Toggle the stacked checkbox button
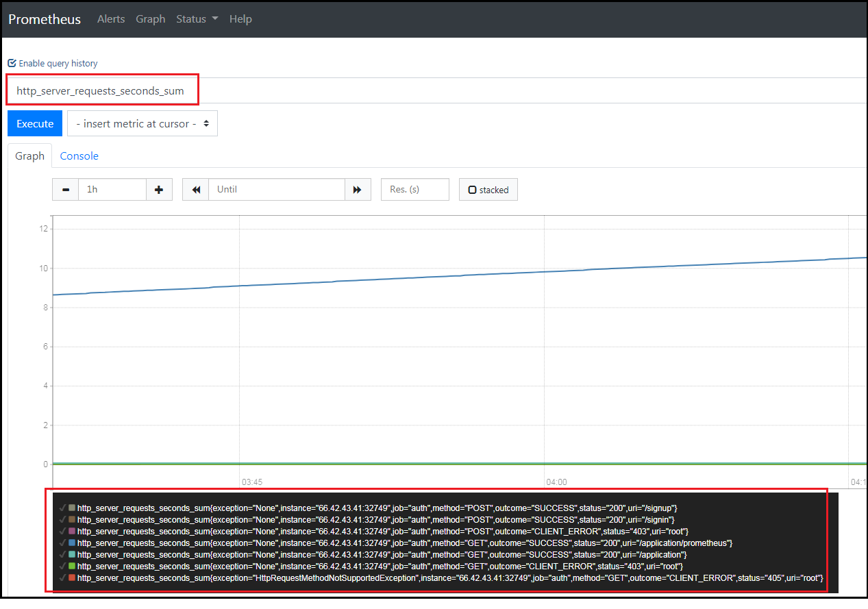868x609 pixels. tap(488, 190)
